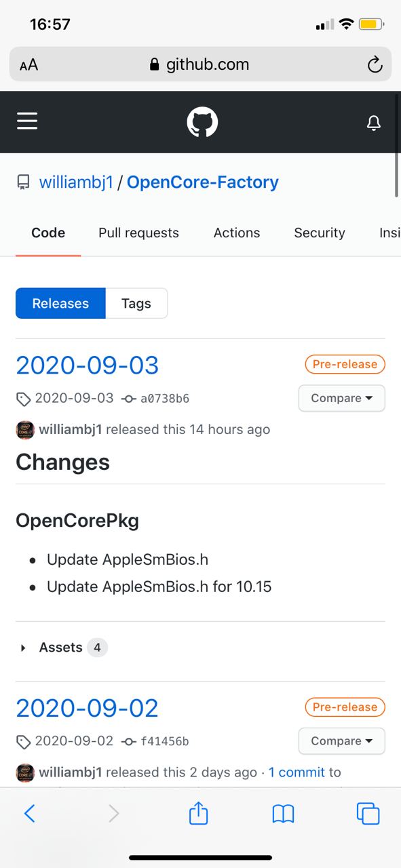Open Safari bookmarks book icon

[x=283, y=814]
